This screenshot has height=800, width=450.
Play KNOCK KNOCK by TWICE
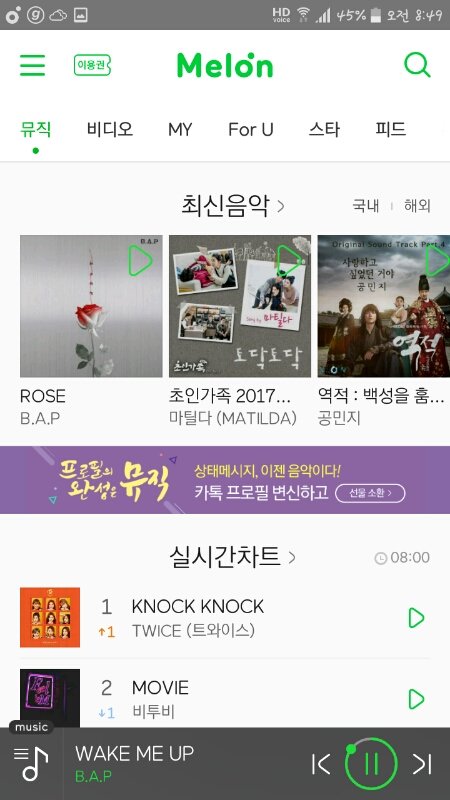coord(416,618)
